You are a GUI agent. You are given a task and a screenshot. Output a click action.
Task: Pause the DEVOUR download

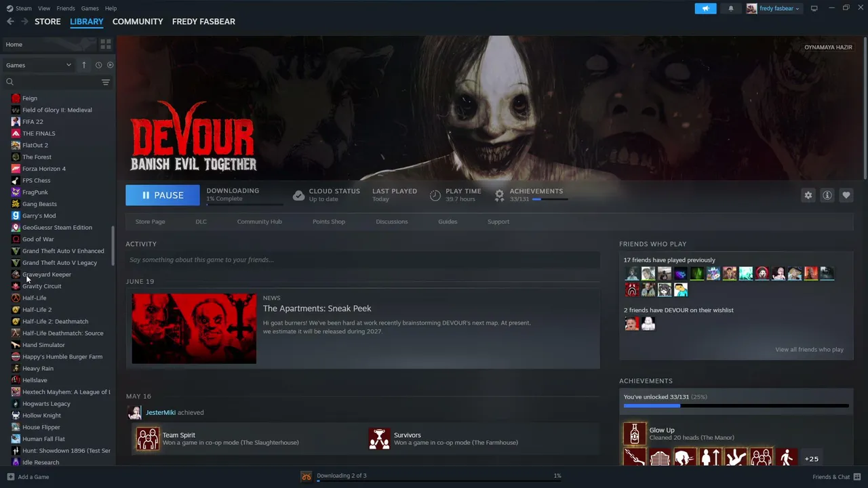coord(163,195)
